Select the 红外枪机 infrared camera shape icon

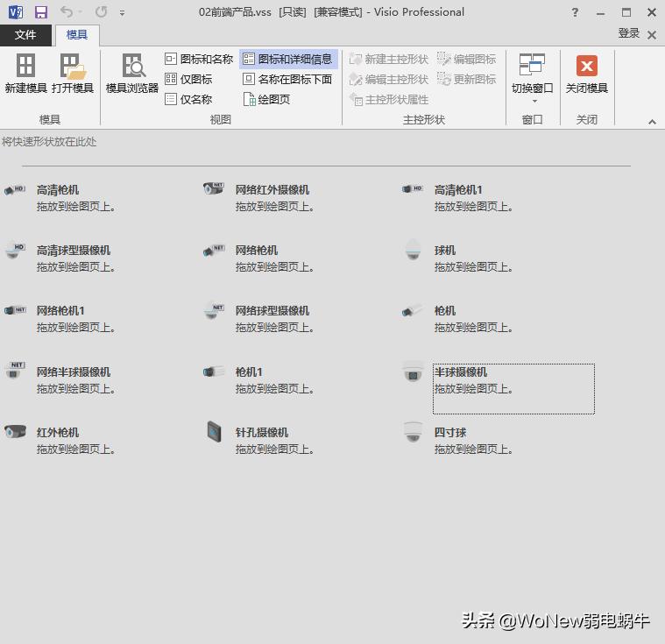[x=16, y=431]
